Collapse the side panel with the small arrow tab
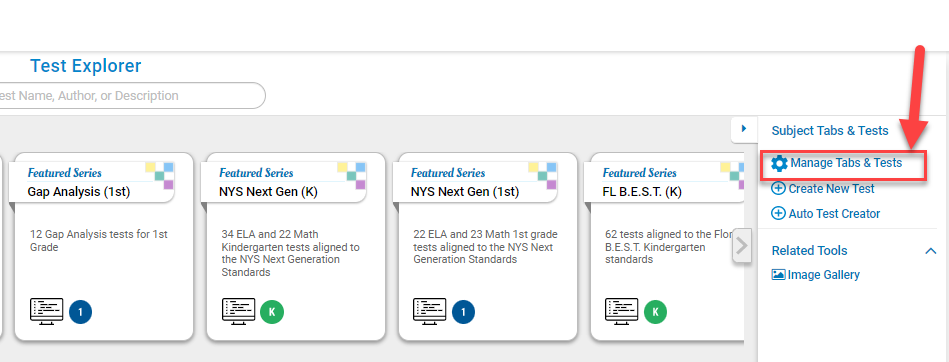 744,129
